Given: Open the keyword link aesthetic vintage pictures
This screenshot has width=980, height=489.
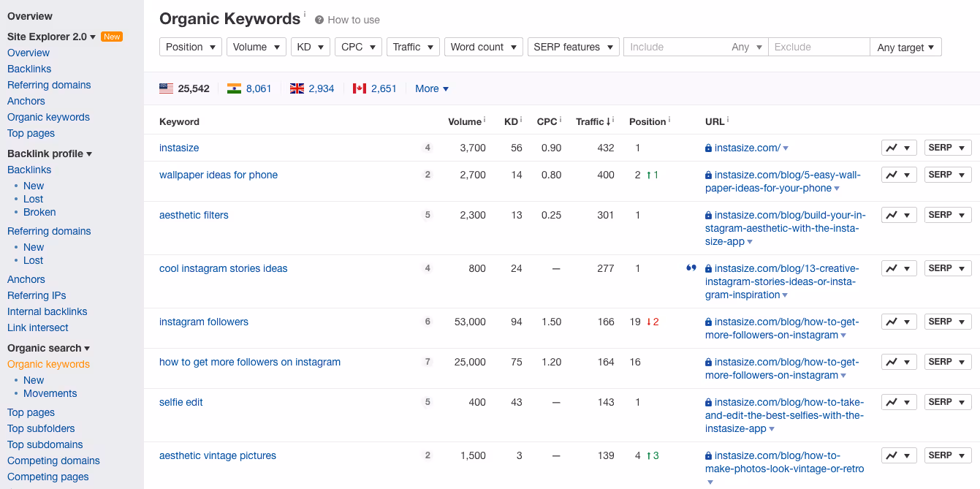Looking at the screenshot, I should 218,455.
